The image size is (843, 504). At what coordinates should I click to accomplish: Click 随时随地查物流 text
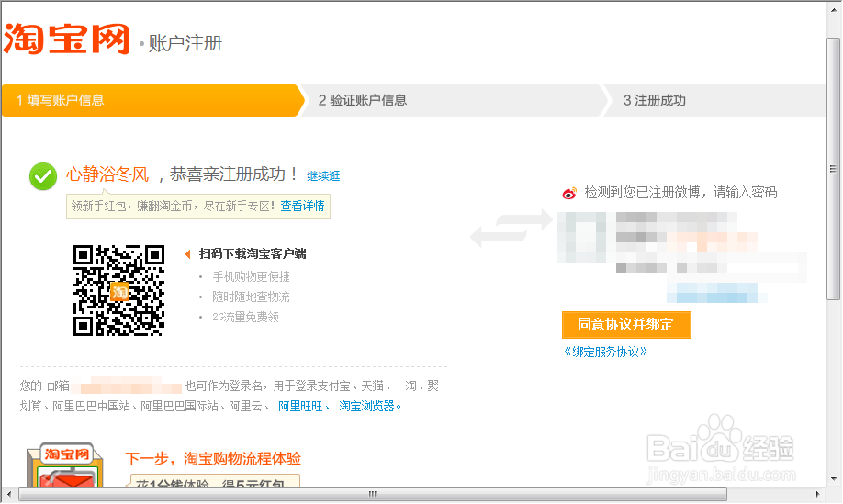click(251, 297)
